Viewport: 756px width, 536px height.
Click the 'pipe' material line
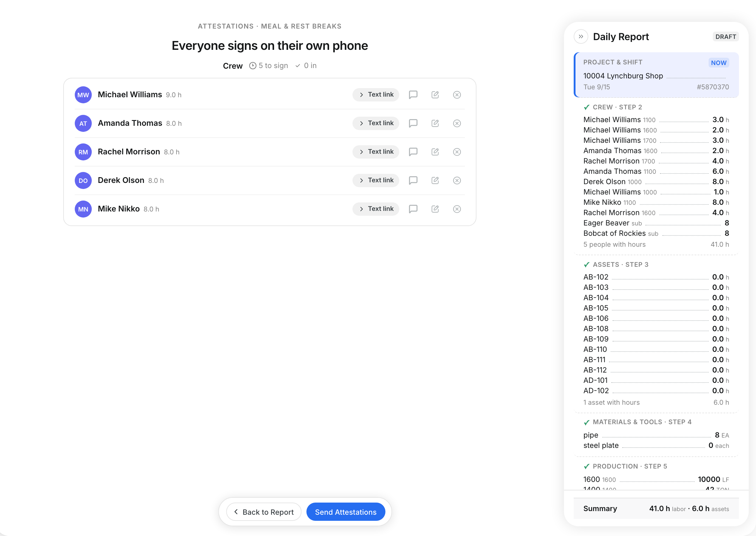(656, 435)
